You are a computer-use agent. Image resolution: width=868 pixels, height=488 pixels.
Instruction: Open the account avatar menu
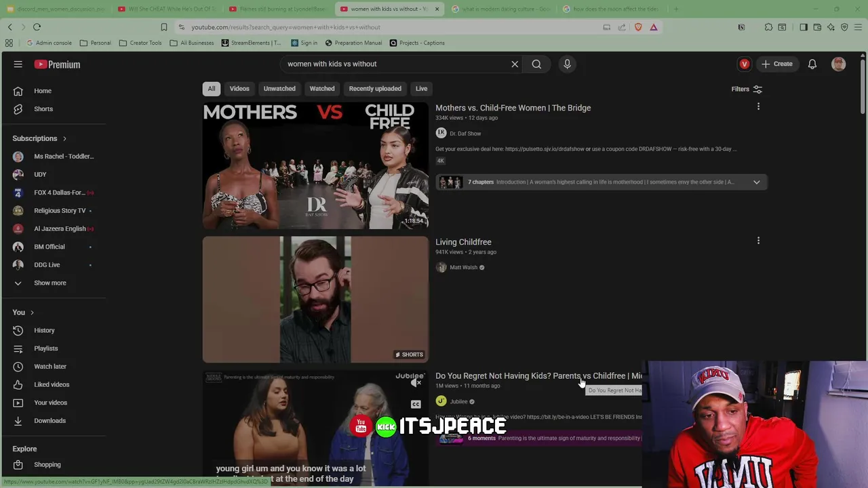click(x=839, y=64)
